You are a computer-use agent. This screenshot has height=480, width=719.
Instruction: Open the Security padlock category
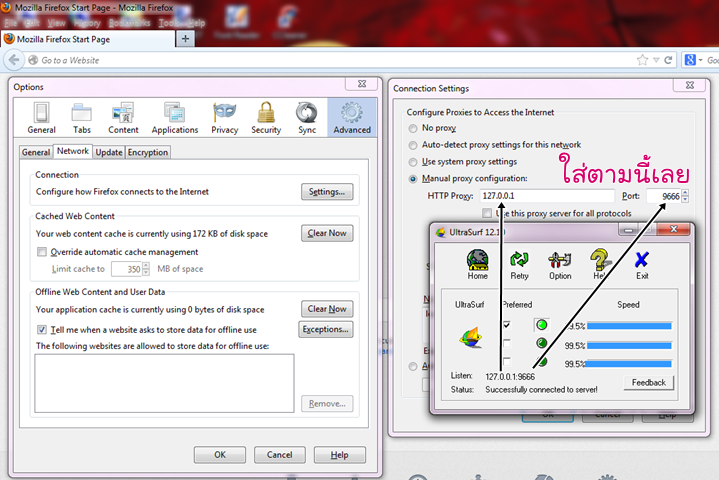pos(266,118)
